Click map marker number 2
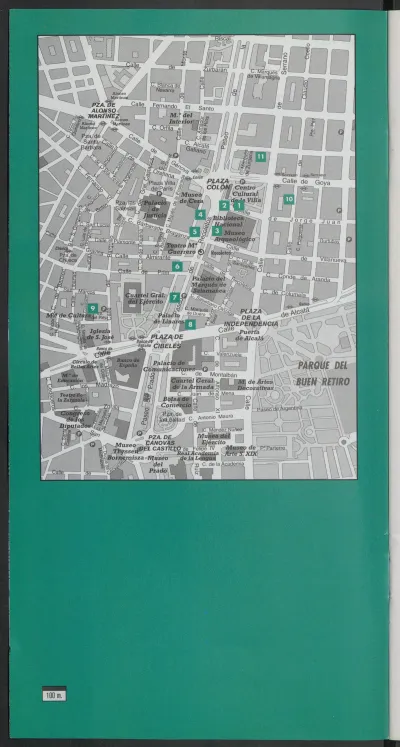Image resolution: width=400 pixels, height=747 pixels. click(x=224, y=205)
